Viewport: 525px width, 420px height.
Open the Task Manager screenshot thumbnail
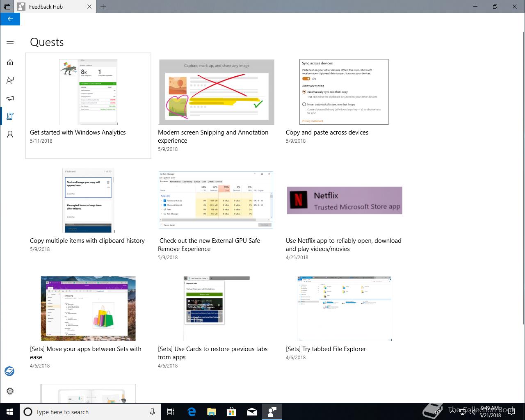(x=216, y=200)
